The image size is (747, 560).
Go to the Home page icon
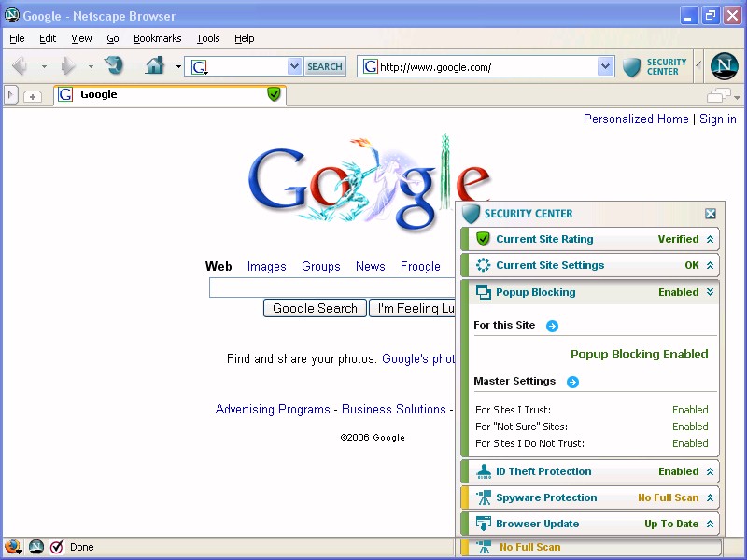[155, 65]
